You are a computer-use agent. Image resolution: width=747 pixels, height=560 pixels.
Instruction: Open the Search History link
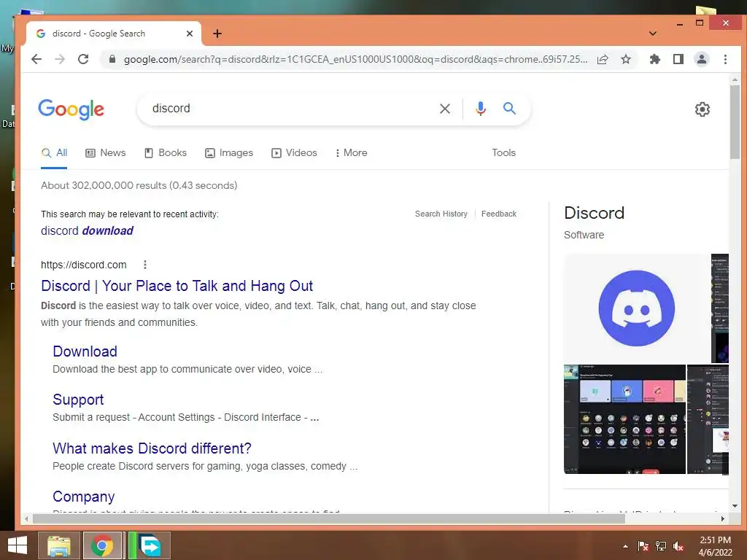[441, 214]
